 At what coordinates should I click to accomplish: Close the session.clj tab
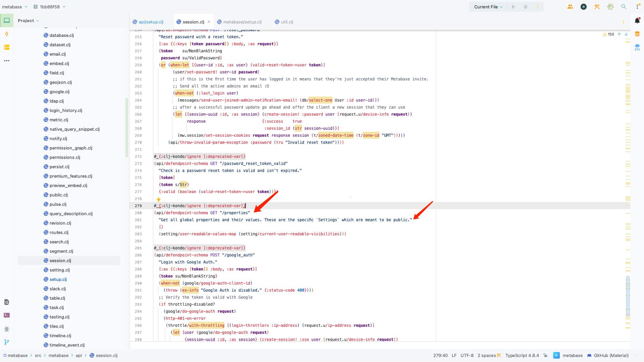pos(209,22)
